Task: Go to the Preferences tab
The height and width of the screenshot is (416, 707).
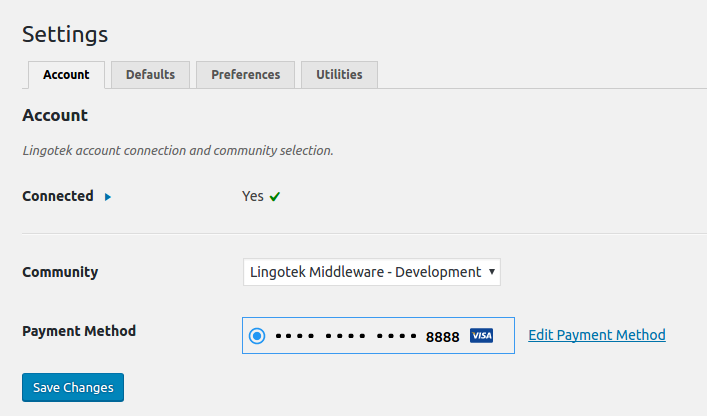Action: pyautogui.click(x=246, y=75)
